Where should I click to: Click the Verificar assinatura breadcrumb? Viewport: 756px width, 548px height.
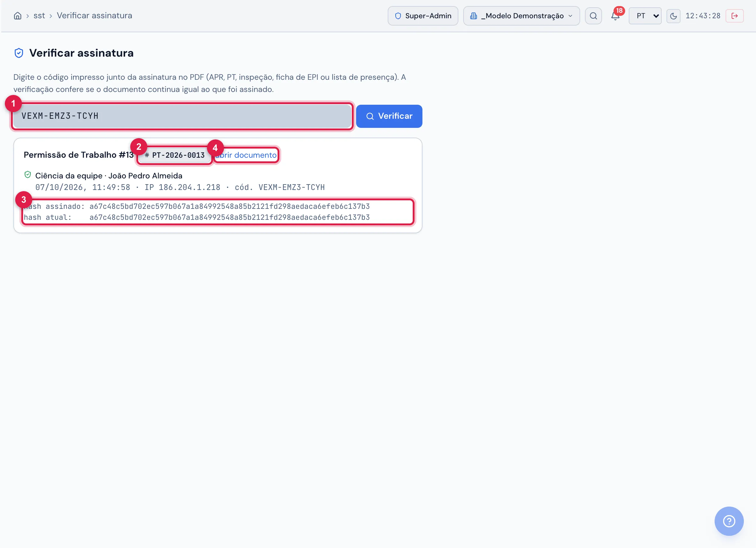pos(94,16)
